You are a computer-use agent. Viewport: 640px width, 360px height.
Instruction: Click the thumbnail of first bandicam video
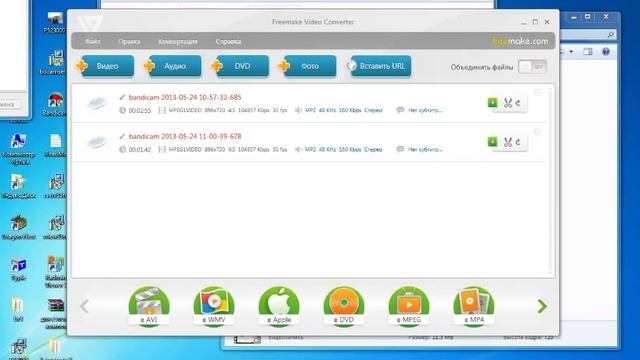tap(97, 103)
